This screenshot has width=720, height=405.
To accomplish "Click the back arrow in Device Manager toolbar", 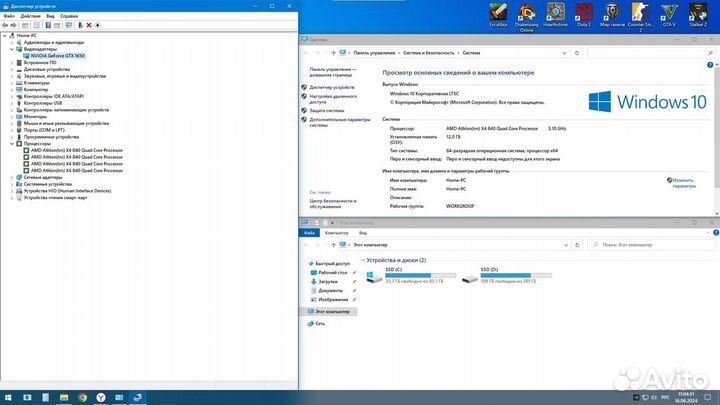I will tap(6, 25).
